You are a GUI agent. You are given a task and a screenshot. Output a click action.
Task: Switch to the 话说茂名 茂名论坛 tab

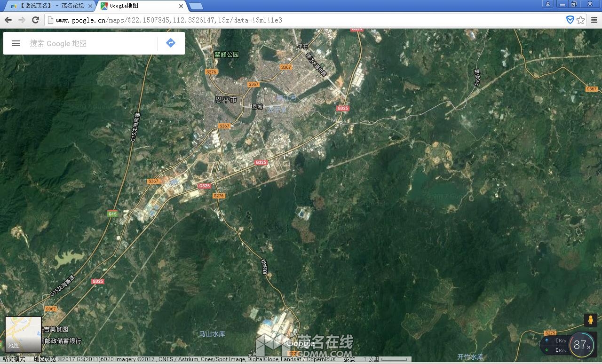click(47, 6)
